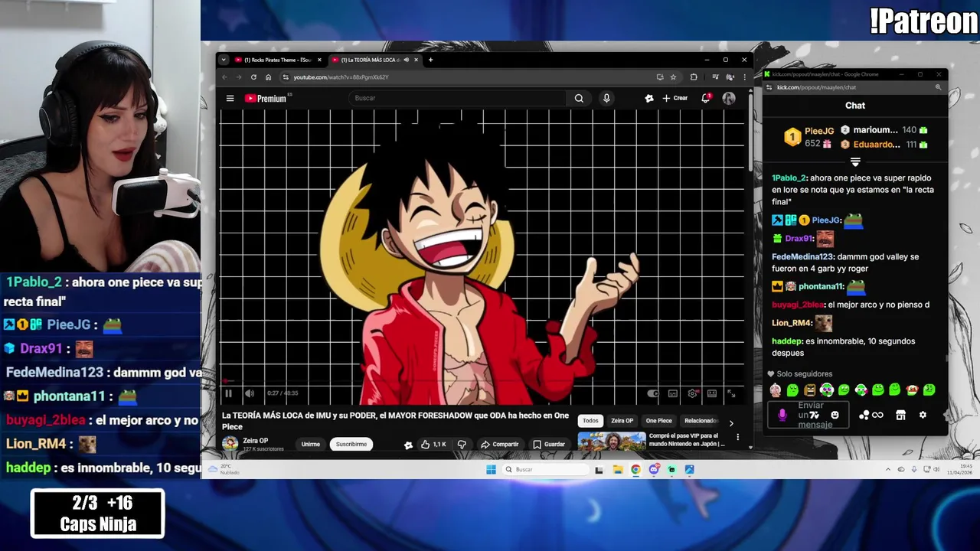
Task: Open the Kick chat shop icon
Action: click(900, 415)
